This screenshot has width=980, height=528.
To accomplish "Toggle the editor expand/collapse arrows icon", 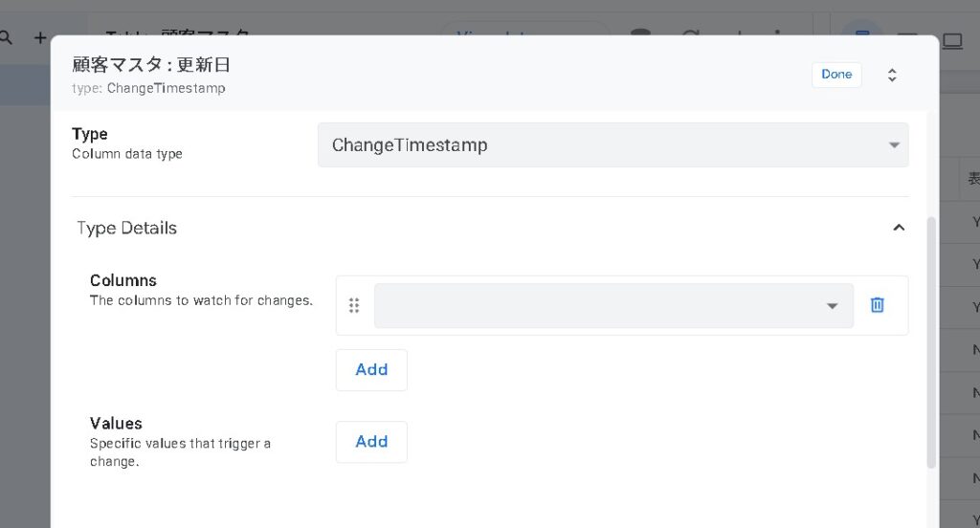I will coord(892,75).
